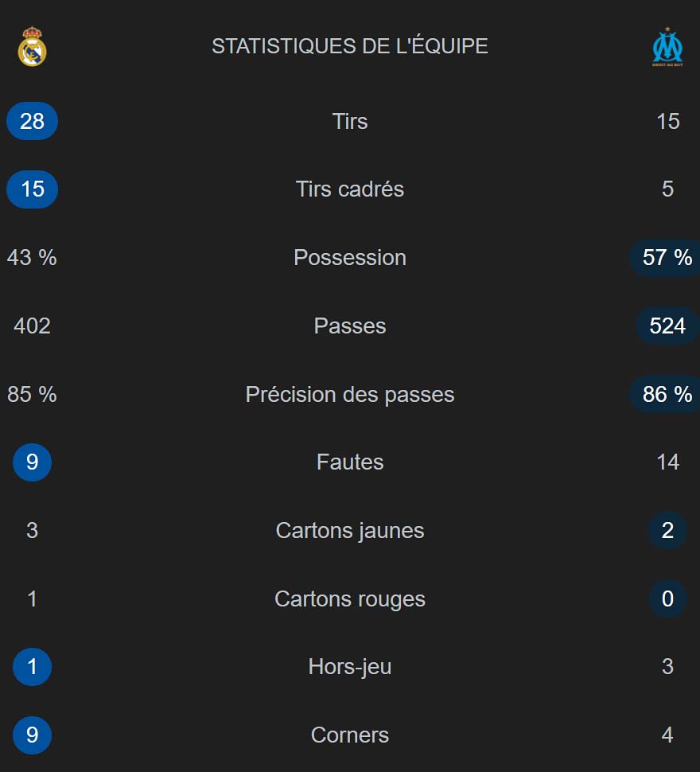Click the 2 yellow cards badge
The height and width of the screenshot is (772, 700).
tap(667, 530)
